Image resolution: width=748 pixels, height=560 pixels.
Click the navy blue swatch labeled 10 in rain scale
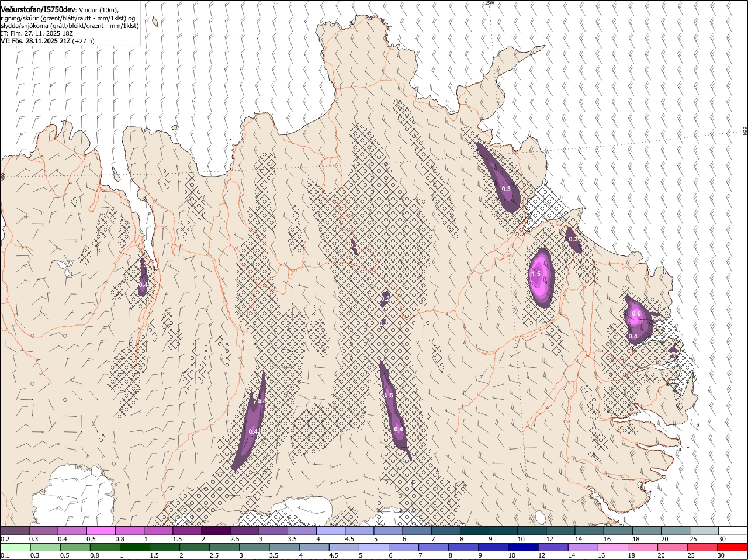524,547
